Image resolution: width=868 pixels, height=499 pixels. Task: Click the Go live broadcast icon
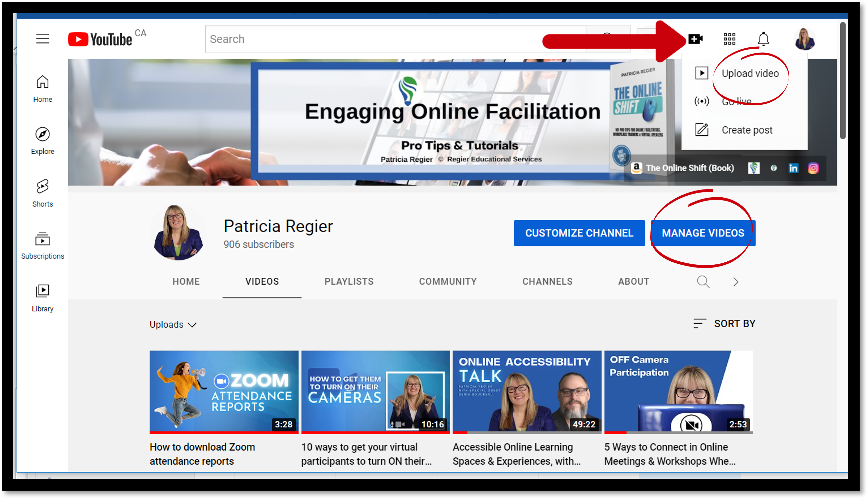click(701, 101)
